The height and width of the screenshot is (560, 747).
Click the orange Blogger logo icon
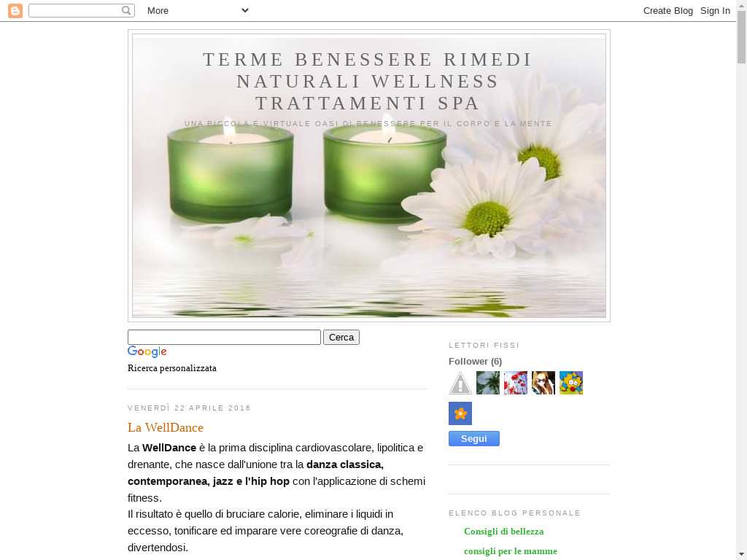click(15, 10)
